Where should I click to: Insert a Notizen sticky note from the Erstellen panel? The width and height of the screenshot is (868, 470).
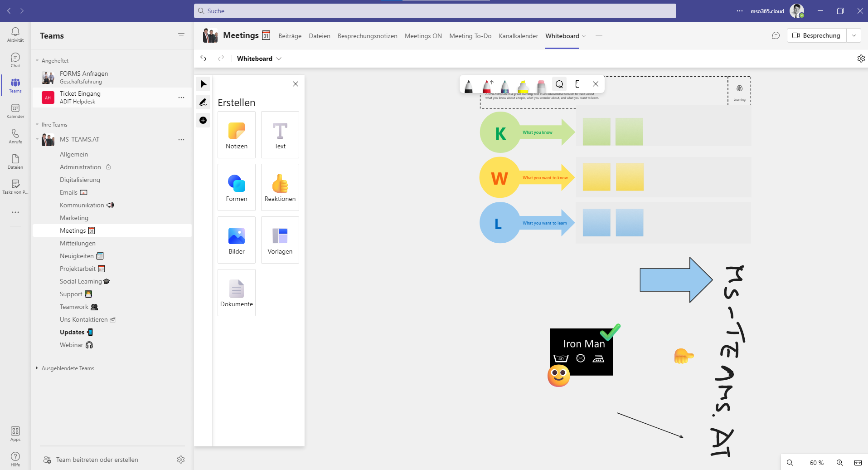[x=236, y=135]
